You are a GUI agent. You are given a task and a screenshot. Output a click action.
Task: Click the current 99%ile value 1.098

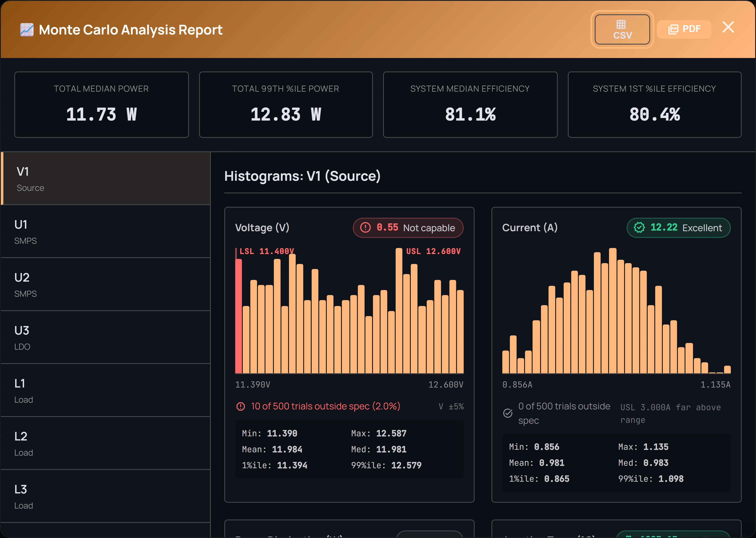671,479
